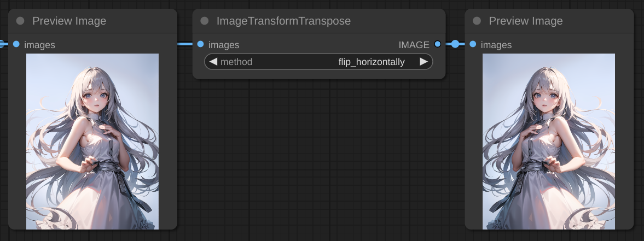Click the IMAGE output label text
The width and height of the screenshot is (644, 241).
click(414, 45)
